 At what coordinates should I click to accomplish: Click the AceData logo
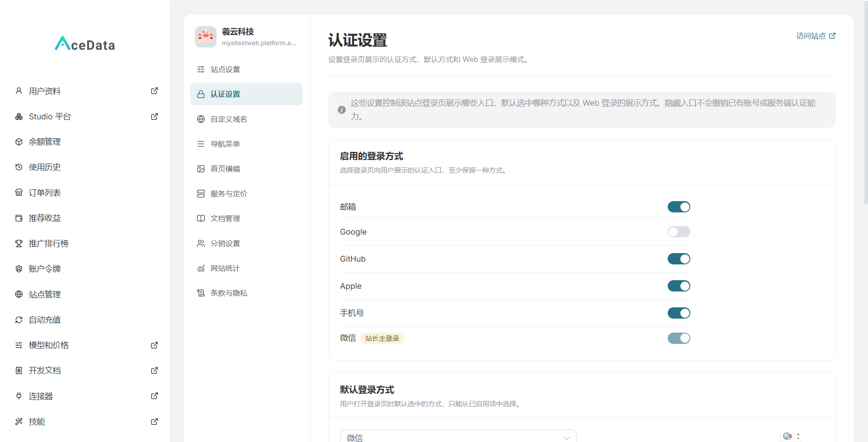click(x=85, y=44)
